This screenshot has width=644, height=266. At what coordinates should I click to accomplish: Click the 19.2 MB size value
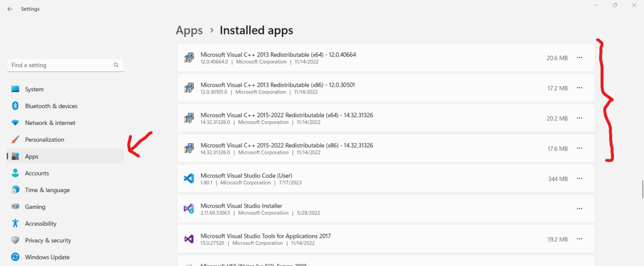tap(558, 239)
